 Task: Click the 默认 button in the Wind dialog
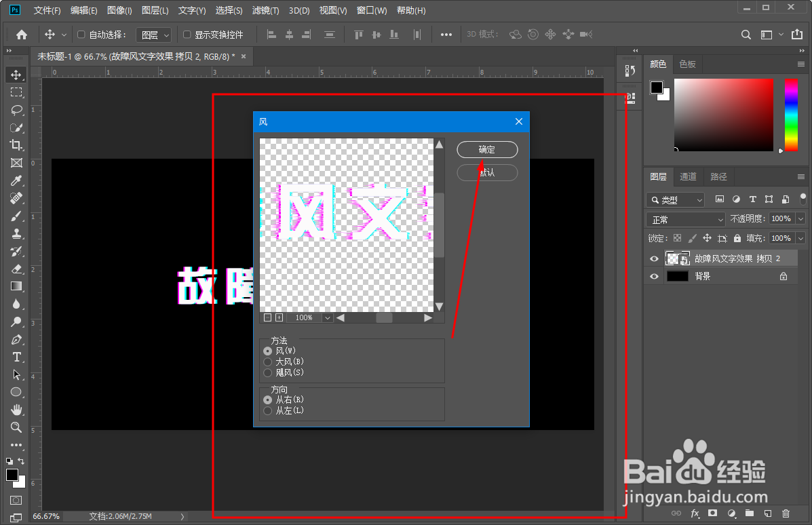[486, 172]
